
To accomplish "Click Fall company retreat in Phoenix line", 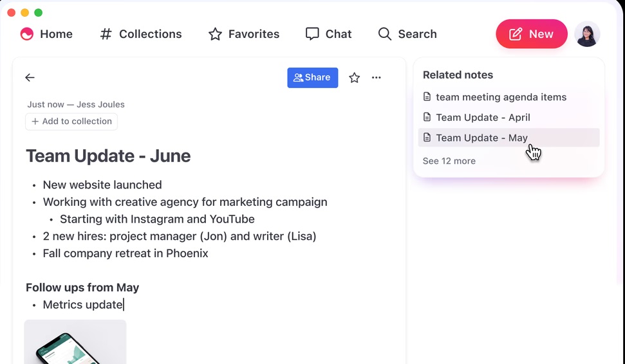I will (x=126, y=253).
